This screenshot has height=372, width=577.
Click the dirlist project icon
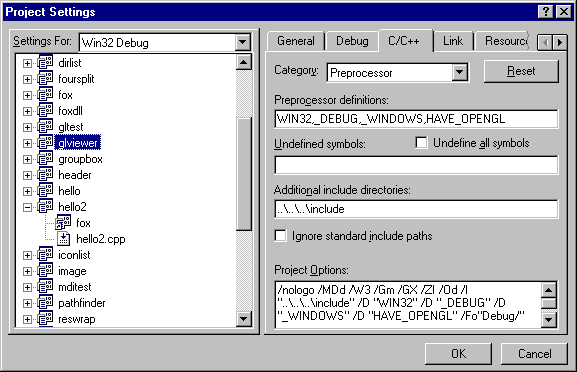pyautogui.click(x=45, y=63)
